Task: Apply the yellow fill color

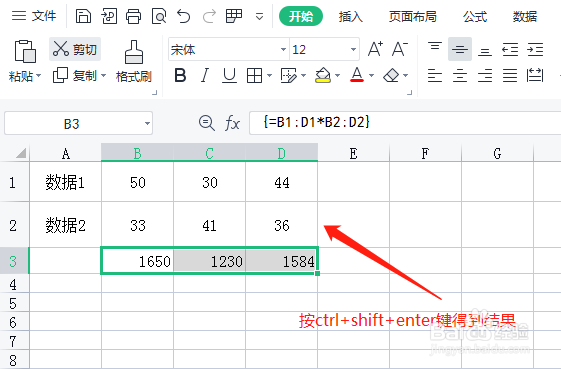Action: (x=323, y=75)
